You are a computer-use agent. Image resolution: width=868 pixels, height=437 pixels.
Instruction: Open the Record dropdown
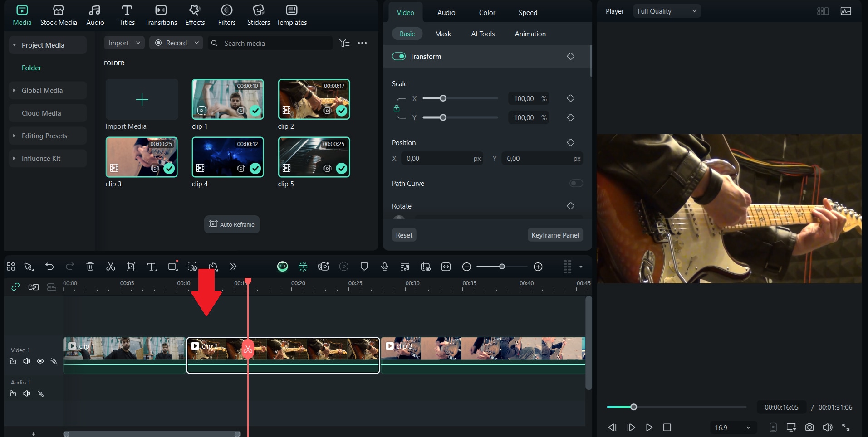[x=176, y=43]
